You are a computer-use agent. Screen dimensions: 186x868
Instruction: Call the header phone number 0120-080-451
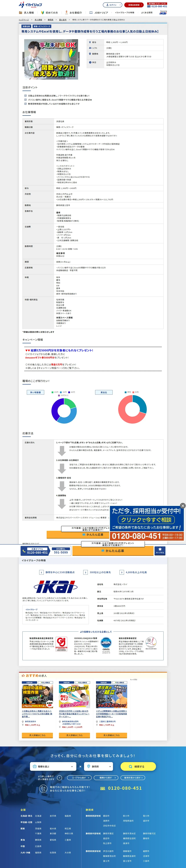[x=157, y=6]
